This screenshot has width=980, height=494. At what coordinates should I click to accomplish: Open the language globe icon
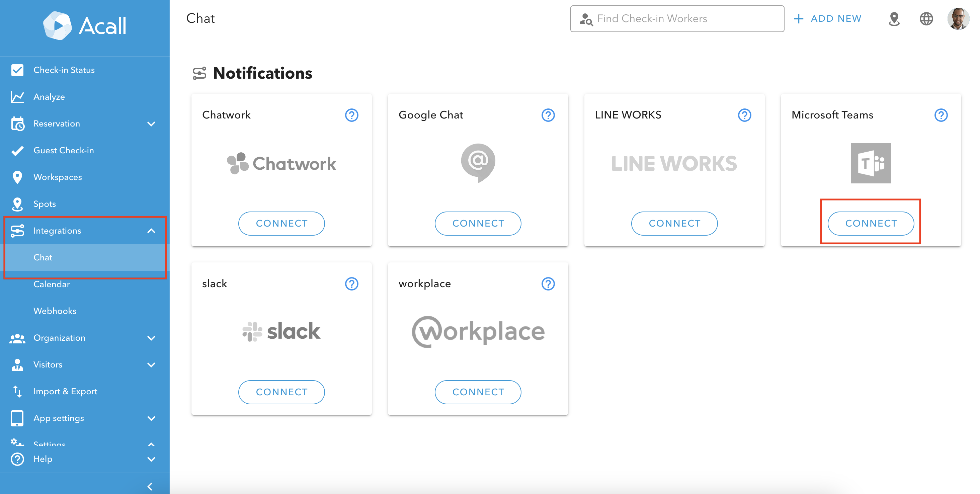coord(926,19)
